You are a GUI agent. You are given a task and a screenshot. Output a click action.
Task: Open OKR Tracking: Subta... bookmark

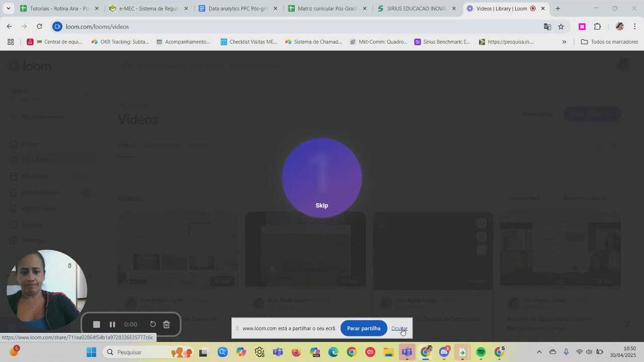pyautogui.click(x=120, y=42)
